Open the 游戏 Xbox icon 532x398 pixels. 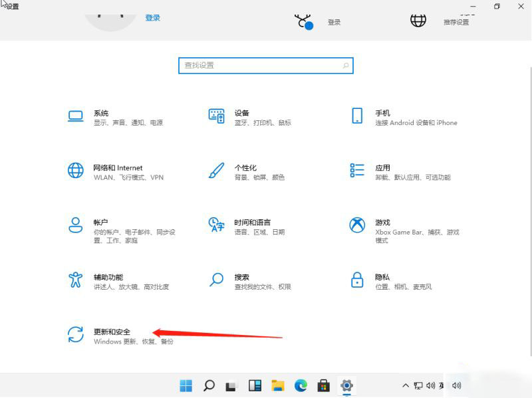[357, 225]
